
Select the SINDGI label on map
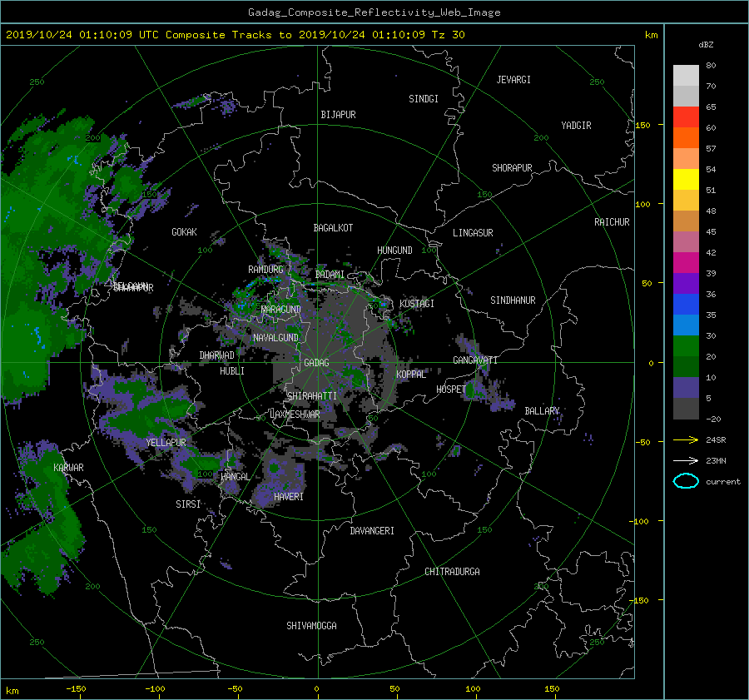coord(424,99)
